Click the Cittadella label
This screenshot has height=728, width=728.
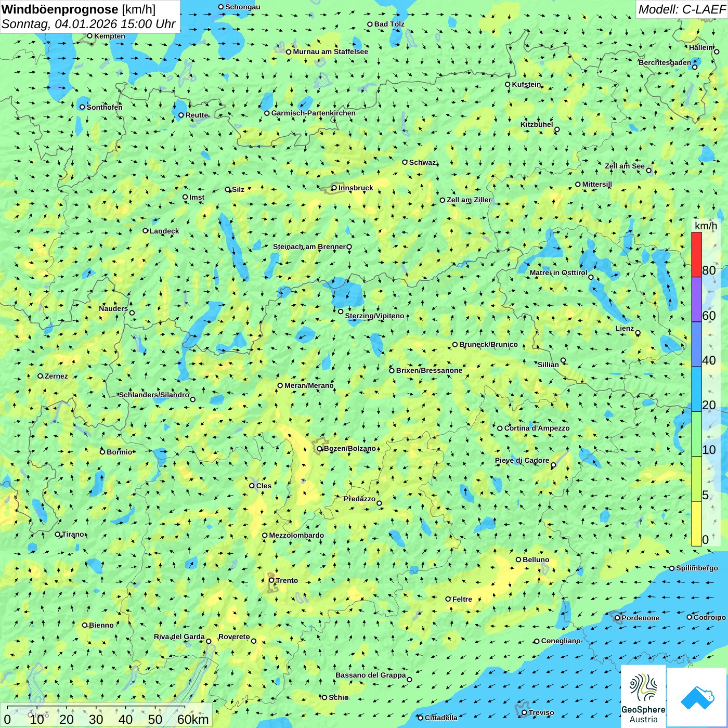coord(441,718)
